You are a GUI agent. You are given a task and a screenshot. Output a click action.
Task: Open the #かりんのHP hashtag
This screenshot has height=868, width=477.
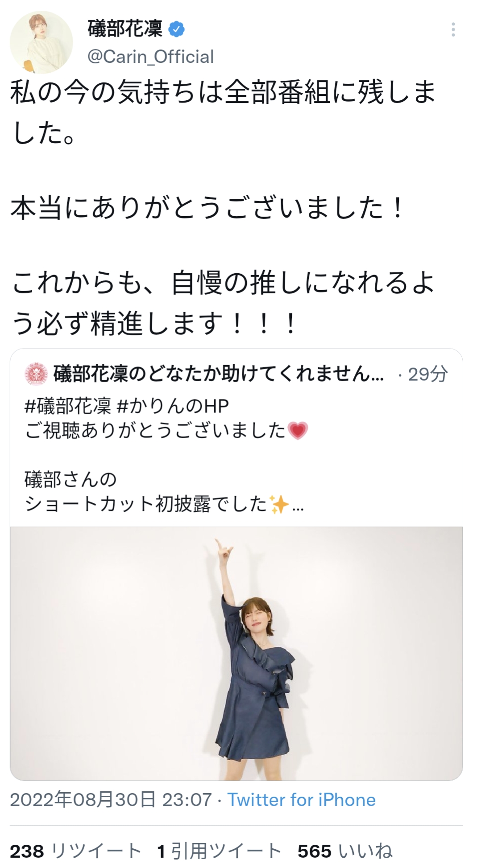coord(172,406)
